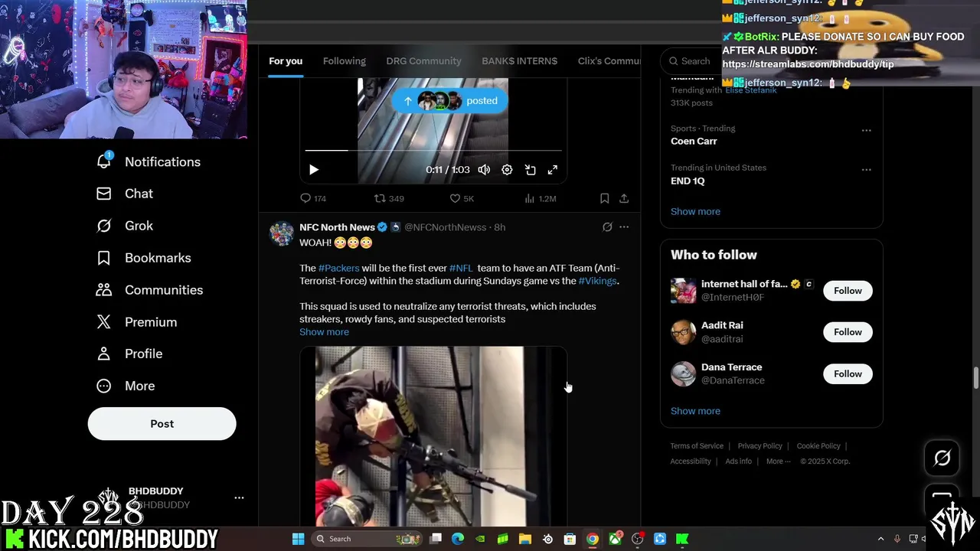
Task: Open Microsoft Edge from taskbar
Action: click(458, 539)
